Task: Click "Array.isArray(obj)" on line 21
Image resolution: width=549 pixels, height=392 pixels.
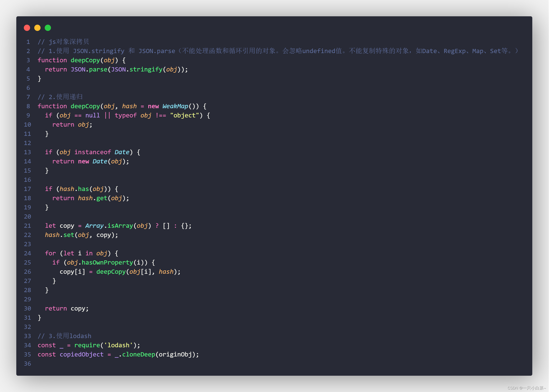Action: 118,226
